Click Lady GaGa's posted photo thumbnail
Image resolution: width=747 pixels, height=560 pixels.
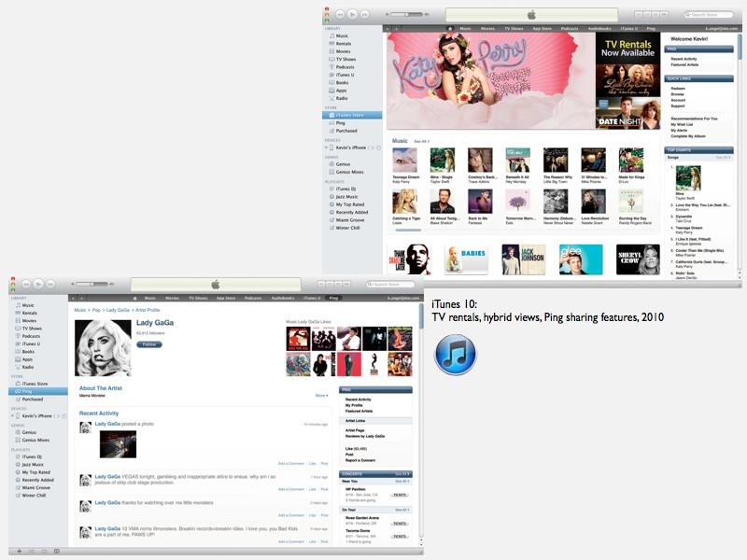point(118,444)
